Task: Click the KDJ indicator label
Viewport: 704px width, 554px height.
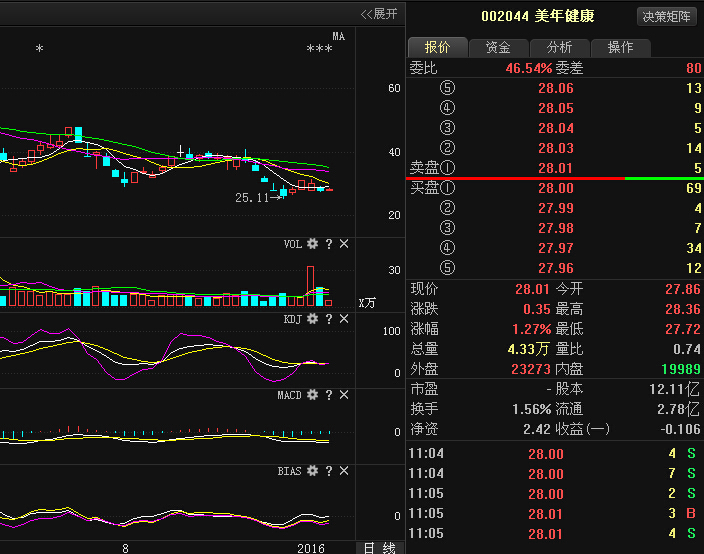Action: click(293, 319)
